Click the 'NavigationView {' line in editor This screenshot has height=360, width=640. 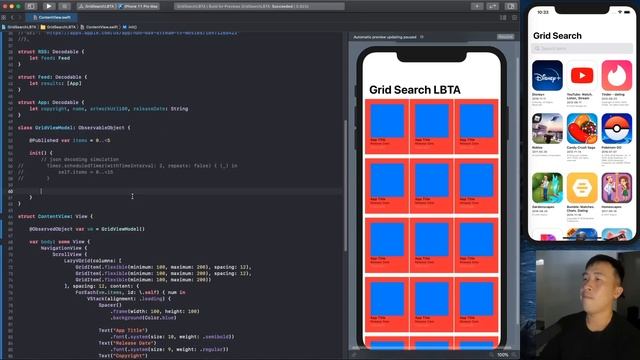[x=64, y=248]
